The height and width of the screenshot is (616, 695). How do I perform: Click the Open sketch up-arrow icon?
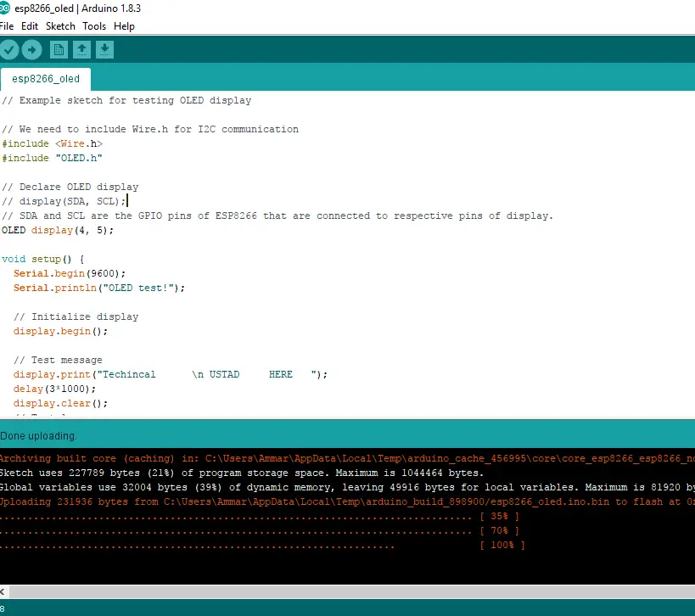coord(81,50)
